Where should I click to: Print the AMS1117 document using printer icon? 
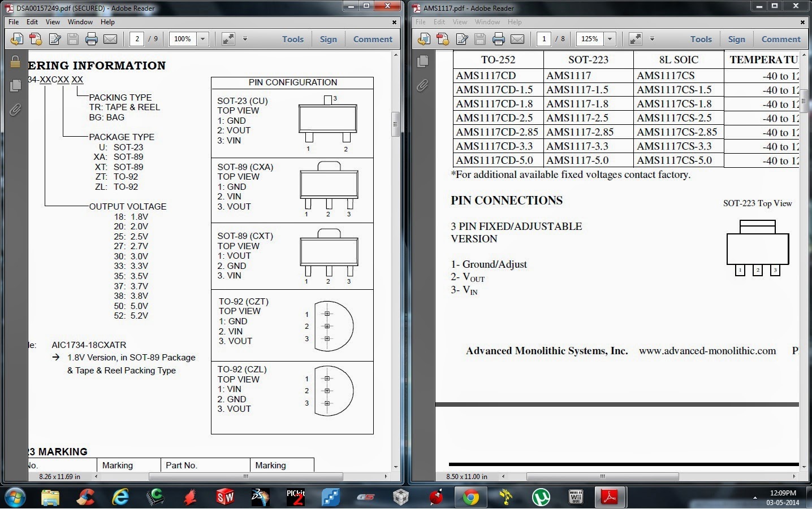[x=498, y=39]
